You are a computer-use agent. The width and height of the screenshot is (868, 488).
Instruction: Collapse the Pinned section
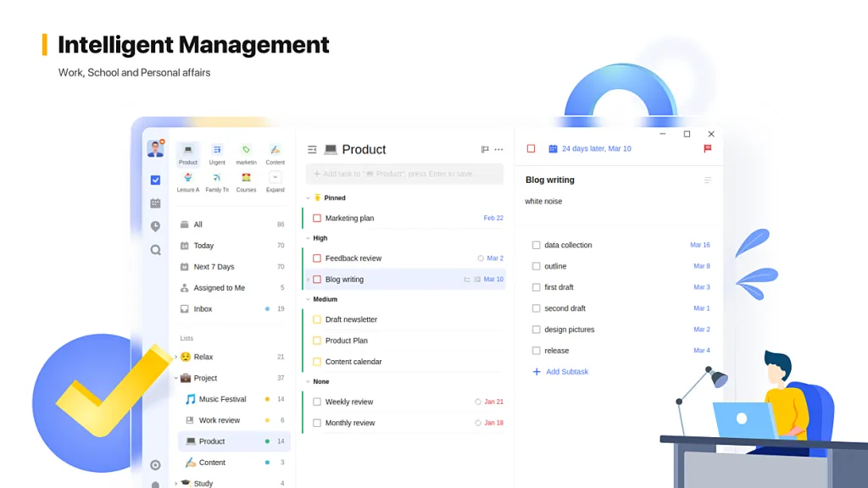tap(309, 197)
